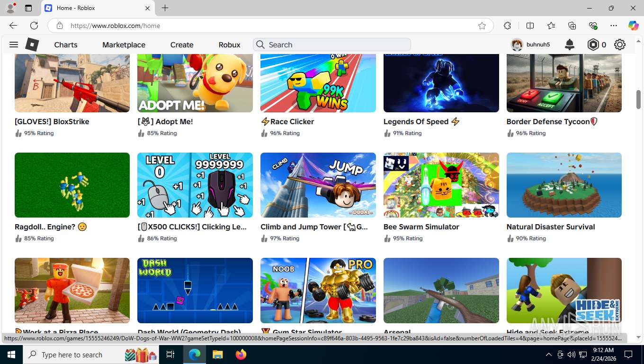Screen dimensions: 644x364
Task: Open Edge split screen icon
Action: (530, 26)
